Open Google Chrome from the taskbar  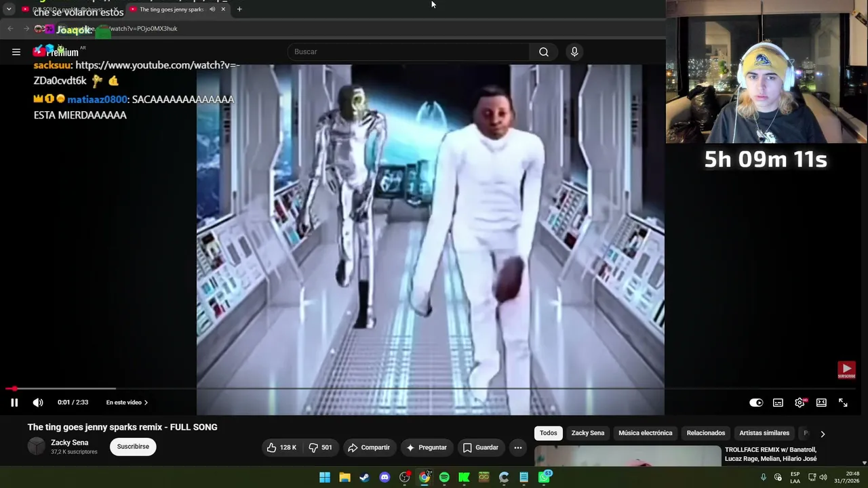pos(425,477)
